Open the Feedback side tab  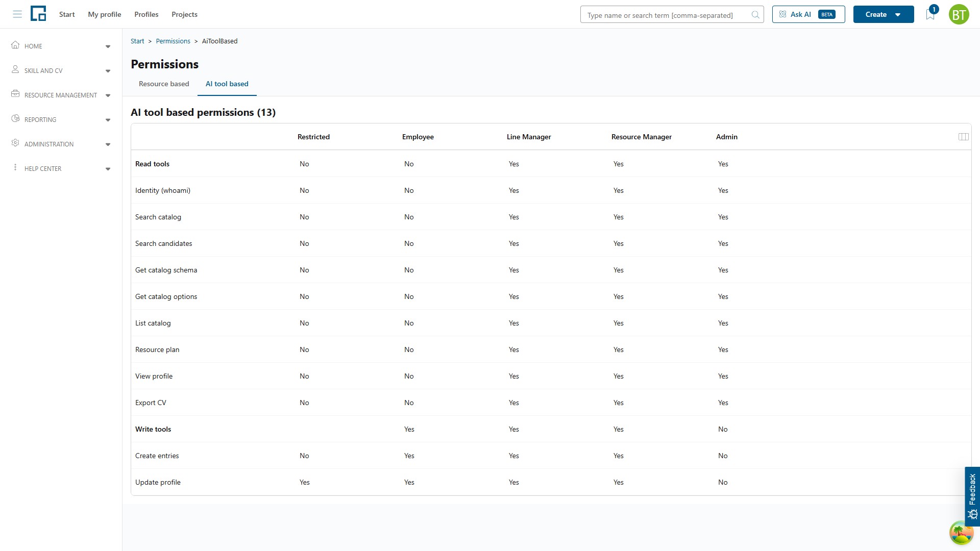click(x=972, y=496)
